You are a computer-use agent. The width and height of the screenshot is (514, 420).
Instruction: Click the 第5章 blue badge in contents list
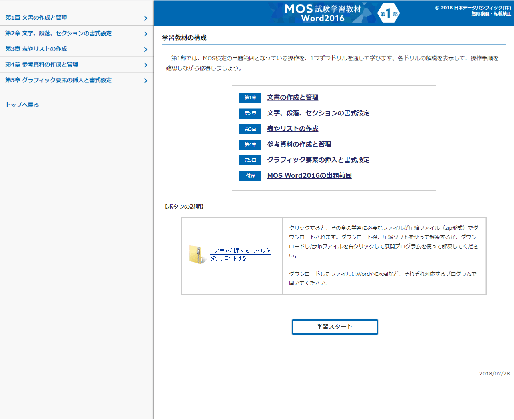tap(250, 160)
